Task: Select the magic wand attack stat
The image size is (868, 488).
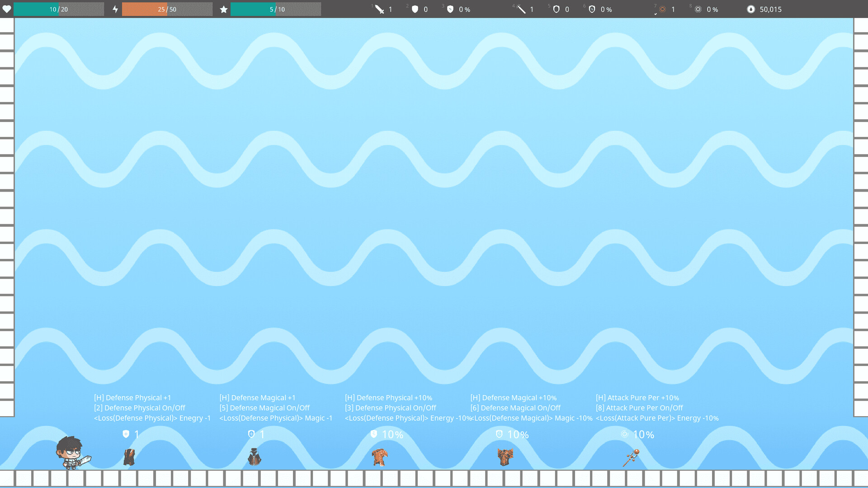Action: coord(521,9)
